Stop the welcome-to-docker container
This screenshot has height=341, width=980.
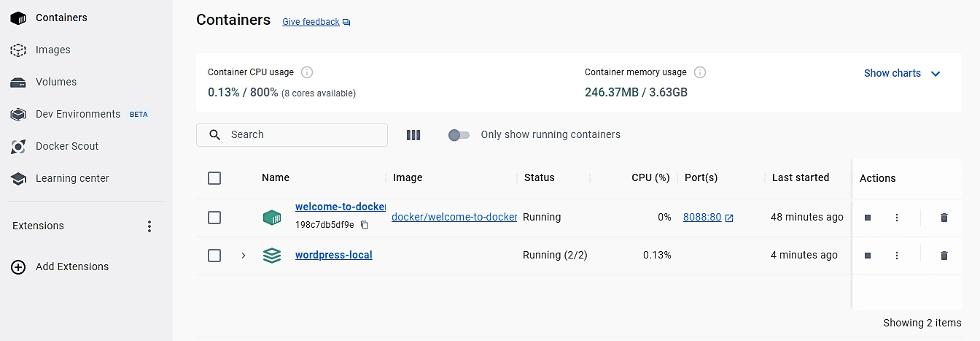point(868,218)
